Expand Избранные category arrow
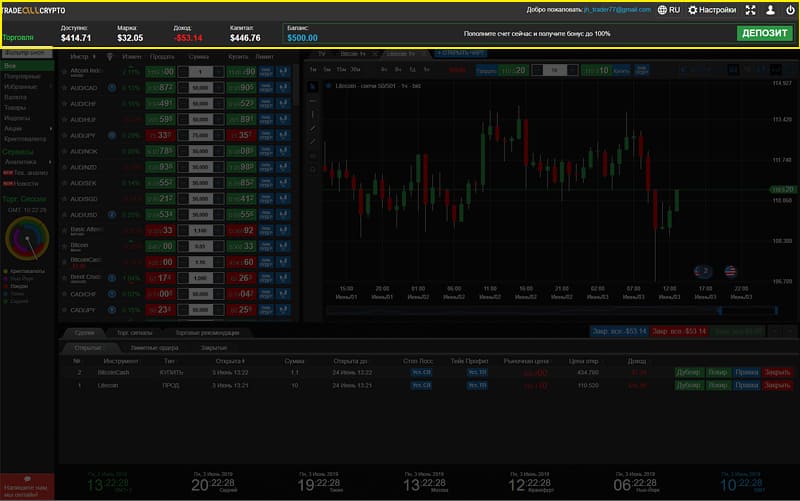 coord(51,87)
